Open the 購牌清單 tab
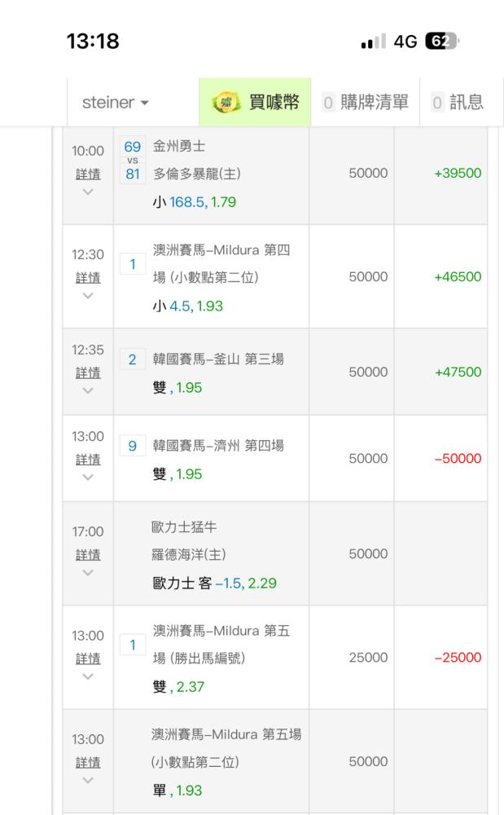The image size is (504, 815). (365, 103)
